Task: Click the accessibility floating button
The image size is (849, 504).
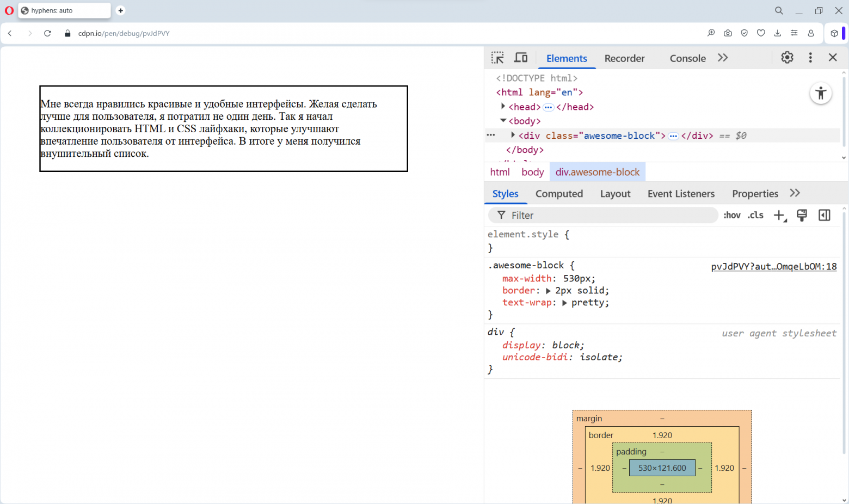Action: tap(821, 94)
